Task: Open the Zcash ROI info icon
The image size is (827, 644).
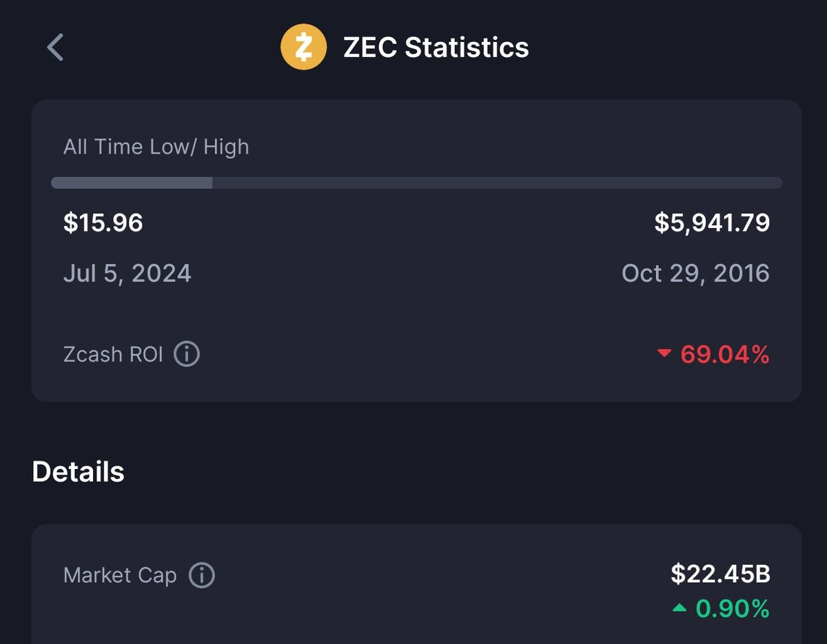Action: (187, 355)
